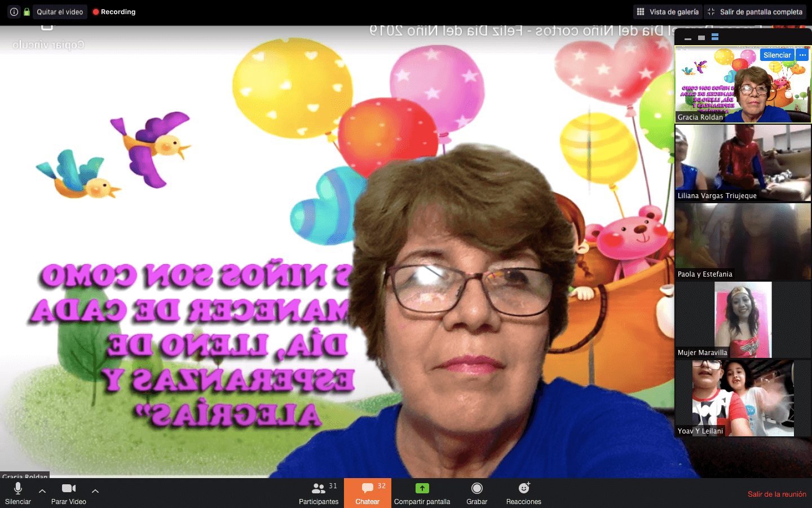The height and width of the screenshot is (508, 812).
Task: Open the Reacciones menu
Action: [x=524, y=493]
